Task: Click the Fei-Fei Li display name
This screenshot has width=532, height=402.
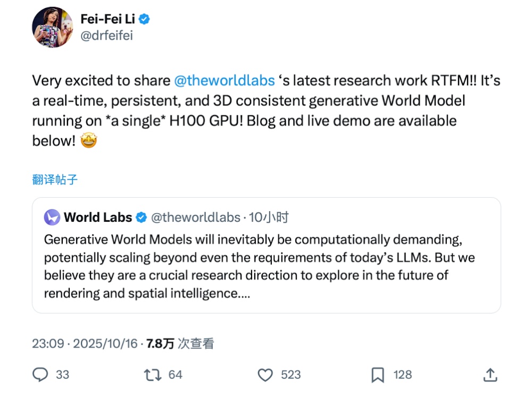Action: (108, 20)
